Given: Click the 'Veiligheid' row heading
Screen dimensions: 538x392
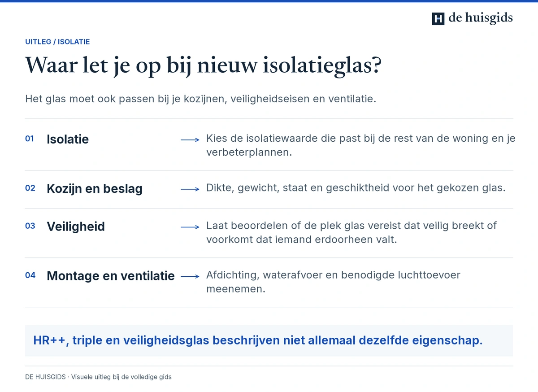Looking at the screenshot, I should pos(76,226).
